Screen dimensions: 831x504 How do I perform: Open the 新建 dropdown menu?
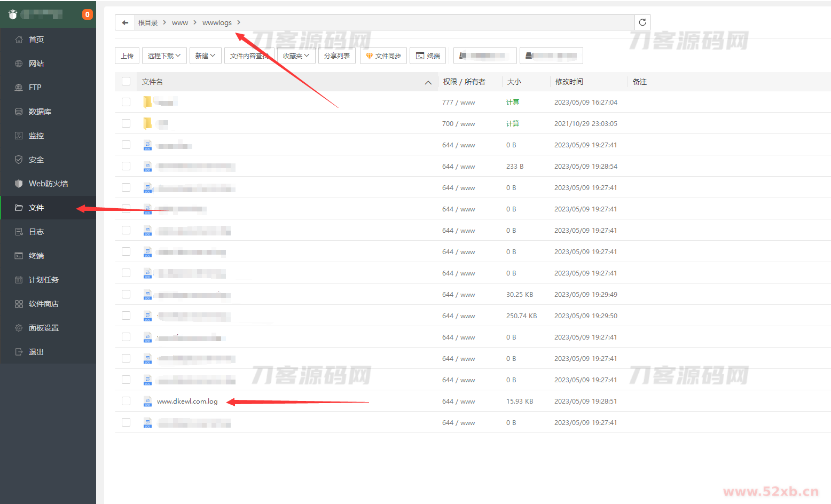click(x=205, y=56)
